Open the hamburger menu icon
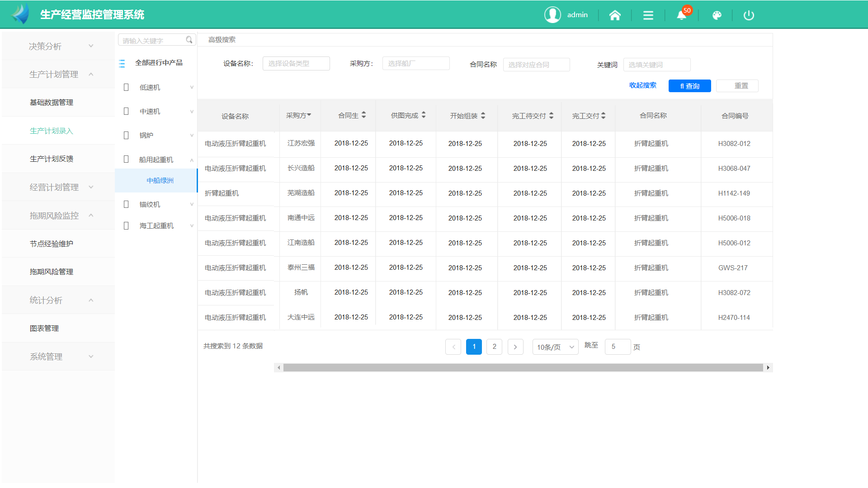 point(648,15)
